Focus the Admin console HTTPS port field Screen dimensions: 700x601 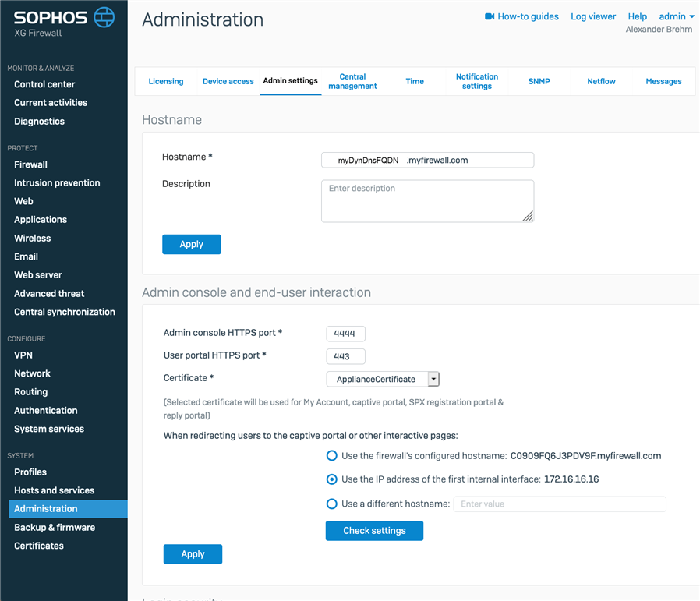pyautogui.click(x=345, y=334)
